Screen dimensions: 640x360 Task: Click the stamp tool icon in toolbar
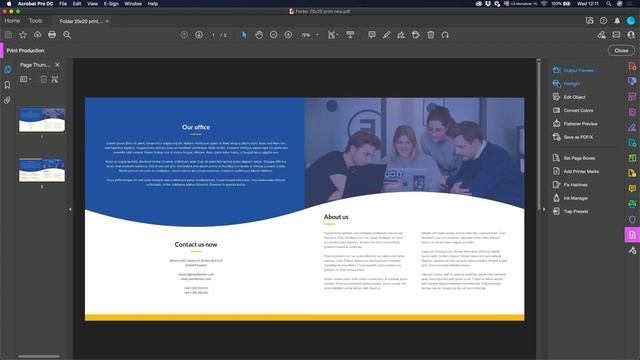416,35
